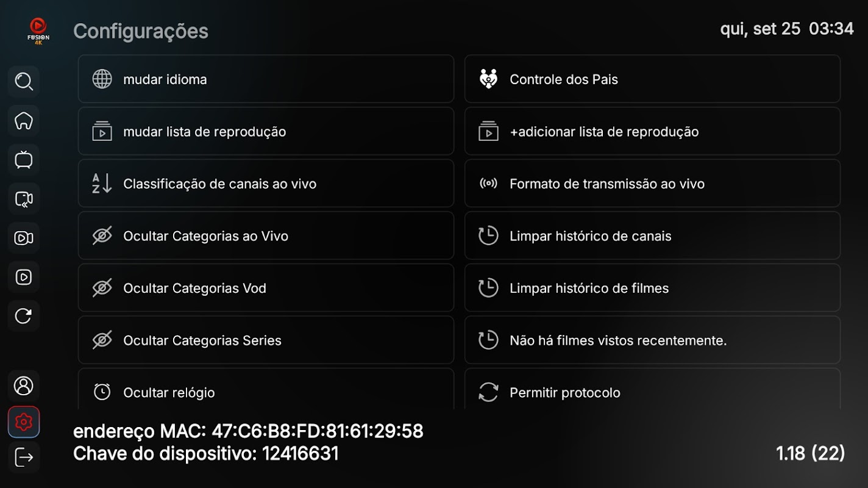Open the user account profile icon
This screenshot has height=488, width=868.
[24, 386]
